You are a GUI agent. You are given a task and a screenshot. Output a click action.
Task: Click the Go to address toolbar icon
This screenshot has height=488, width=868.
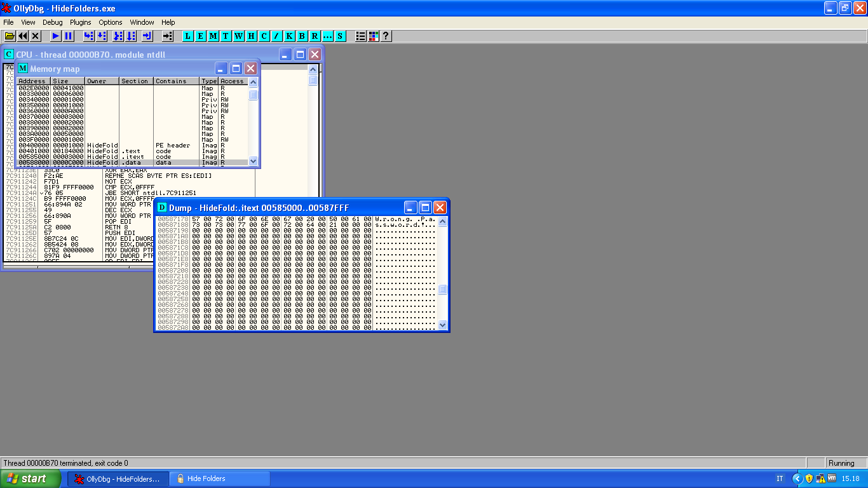[168, 36]
